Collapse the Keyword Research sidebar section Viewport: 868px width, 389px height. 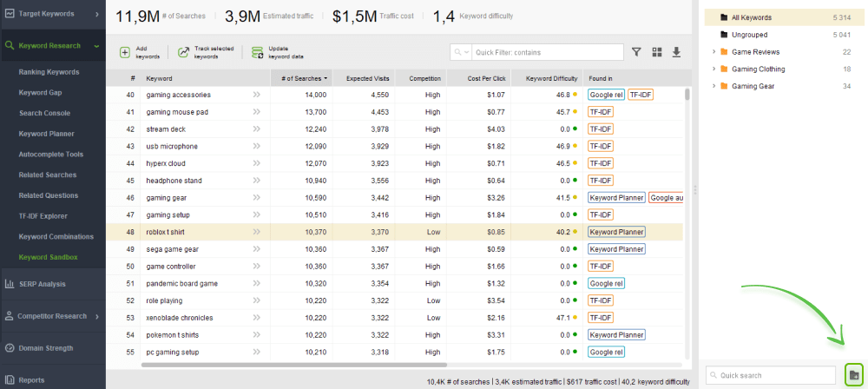click(96, 46)
